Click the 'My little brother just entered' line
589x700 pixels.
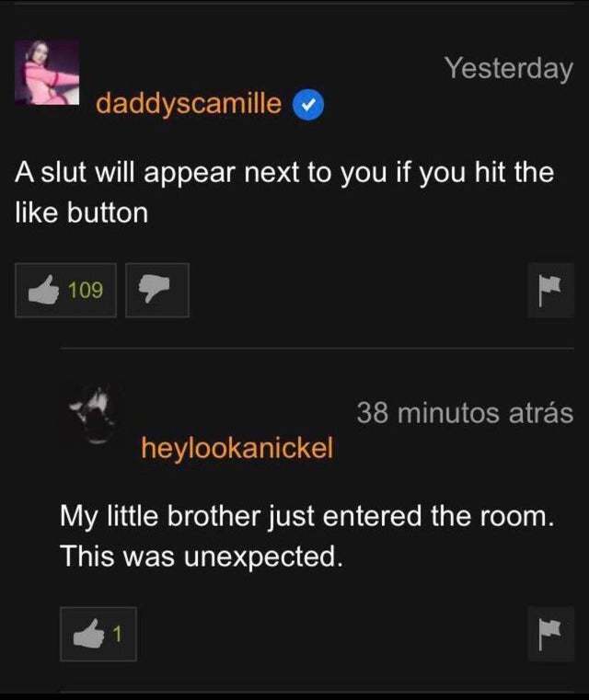tap(307, 517)
